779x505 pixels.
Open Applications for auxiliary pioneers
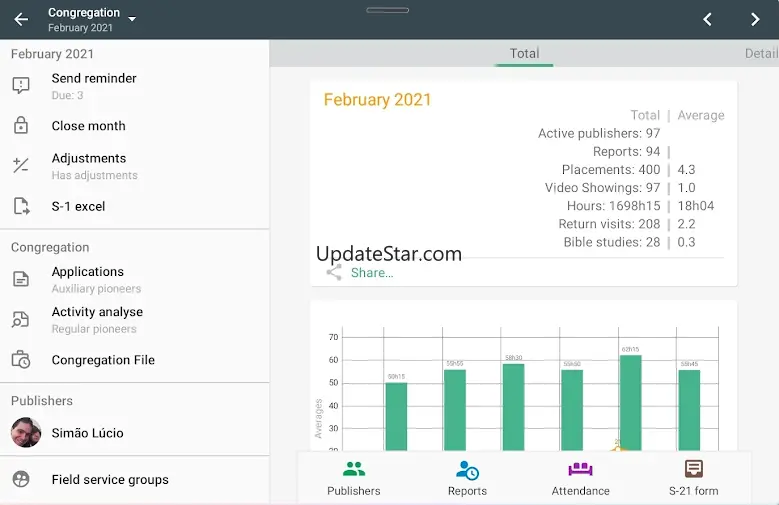(135, 279)
